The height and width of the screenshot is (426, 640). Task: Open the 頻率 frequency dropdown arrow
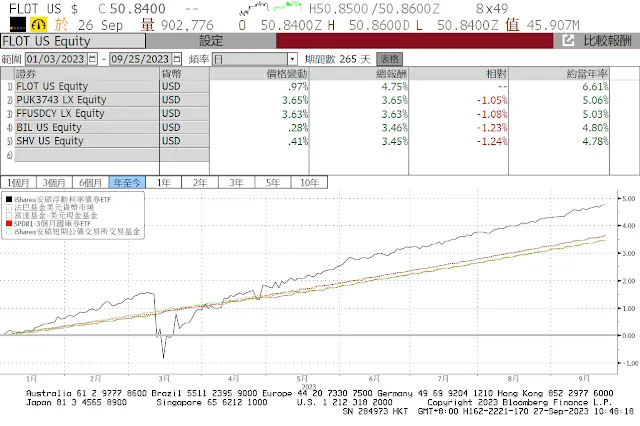292,60
